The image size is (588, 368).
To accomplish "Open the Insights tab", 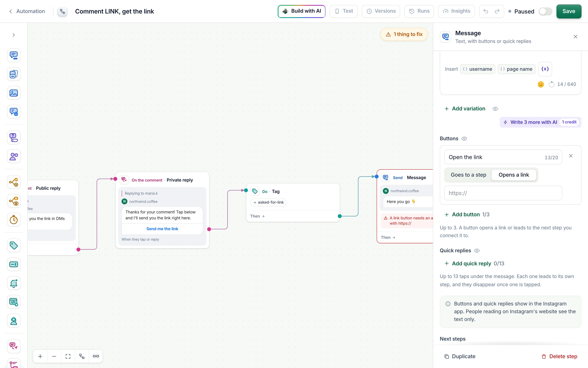I will (x=456, y=11).
